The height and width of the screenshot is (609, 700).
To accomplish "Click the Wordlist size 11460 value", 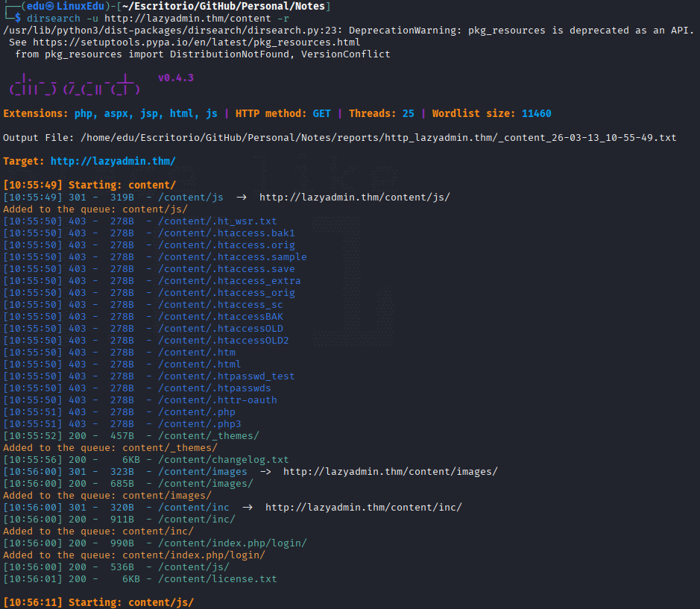I will click(x=537, y=113).
